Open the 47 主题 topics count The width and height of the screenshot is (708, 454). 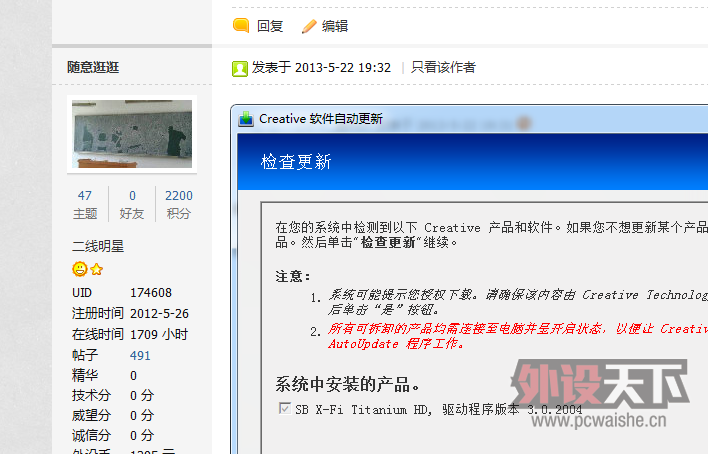(x=85, y=205)
